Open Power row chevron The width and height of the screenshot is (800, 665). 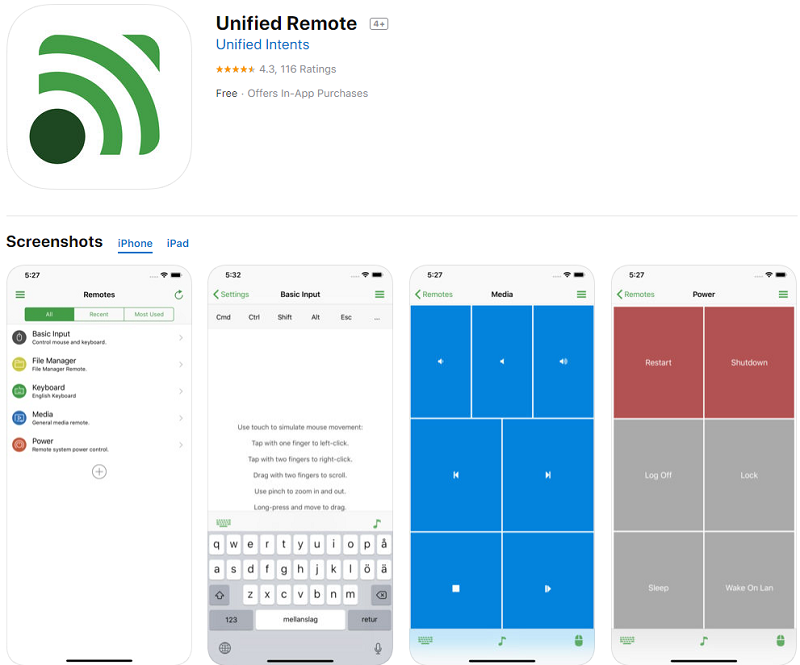(181, 445)
